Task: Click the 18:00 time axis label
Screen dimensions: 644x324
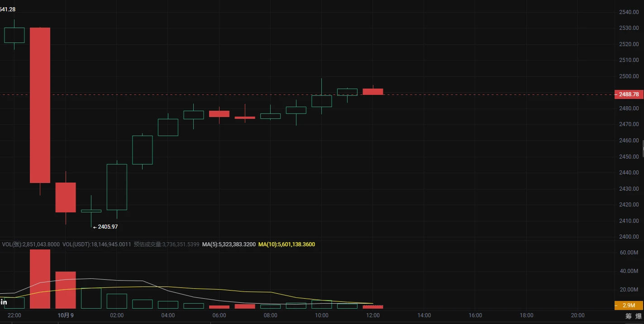Action: coord(527,315)
